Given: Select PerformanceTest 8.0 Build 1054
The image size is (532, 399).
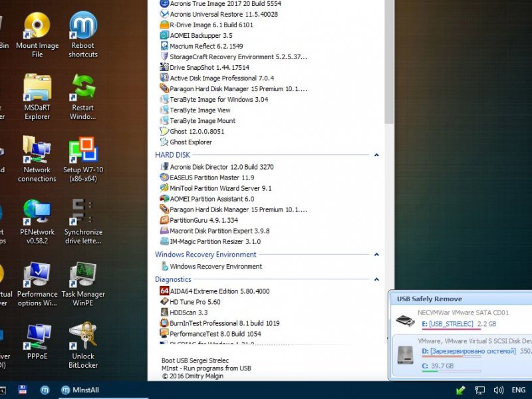Looking at the screenshot, I should (210, 334).
